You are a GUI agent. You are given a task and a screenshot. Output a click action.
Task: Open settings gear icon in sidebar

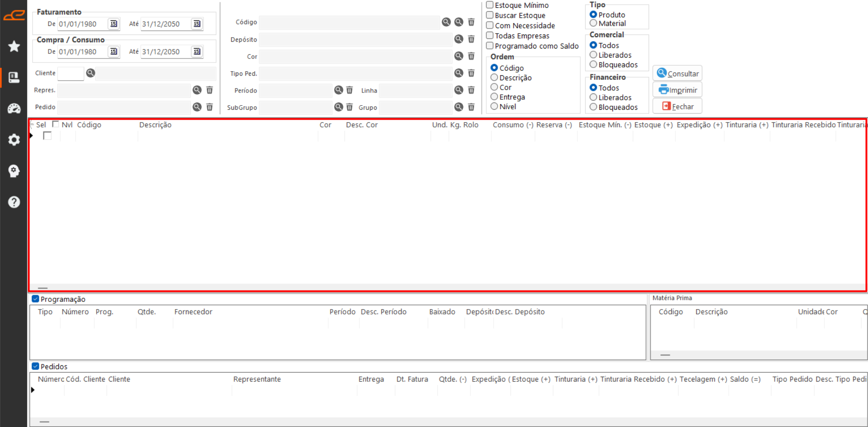14,140
